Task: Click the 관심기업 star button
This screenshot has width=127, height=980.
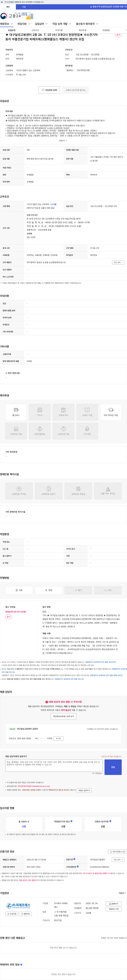Action: coord(12,914)
